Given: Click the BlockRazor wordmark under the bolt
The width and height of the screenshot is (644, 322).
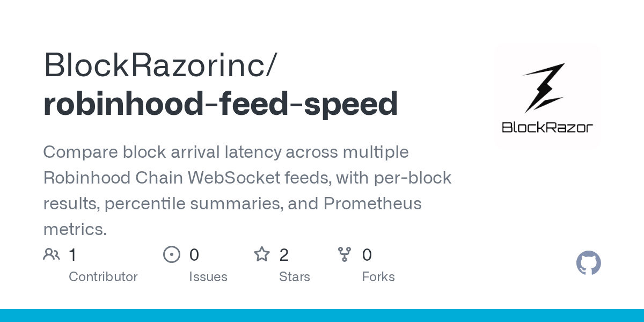Looking at the screenshot, I should pyautogui.click(x=547, y=127).
